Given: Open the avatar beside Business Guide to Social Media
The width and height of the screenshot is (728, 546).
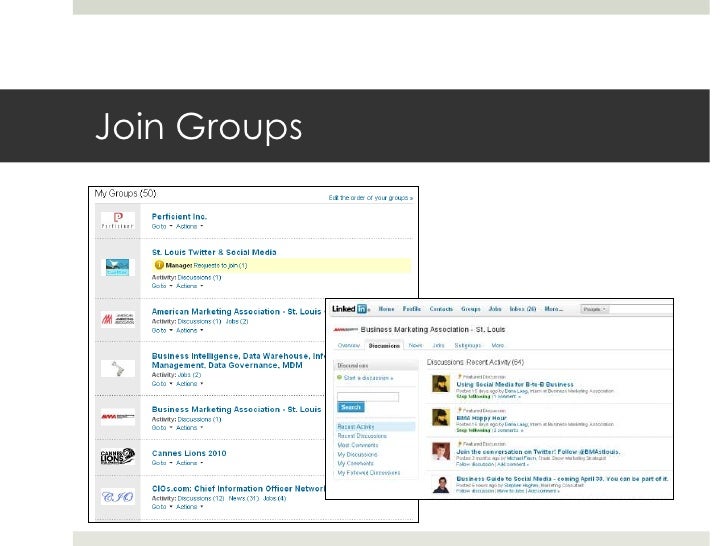Looking at the screenshot, I should pyautogui.click(x=441, y=484).
